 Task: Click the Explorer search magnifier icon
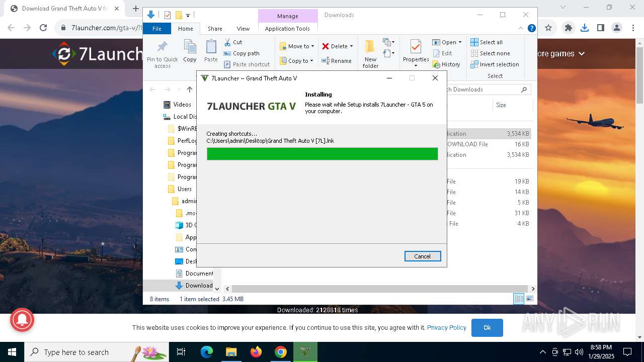(x=524, y=89)
